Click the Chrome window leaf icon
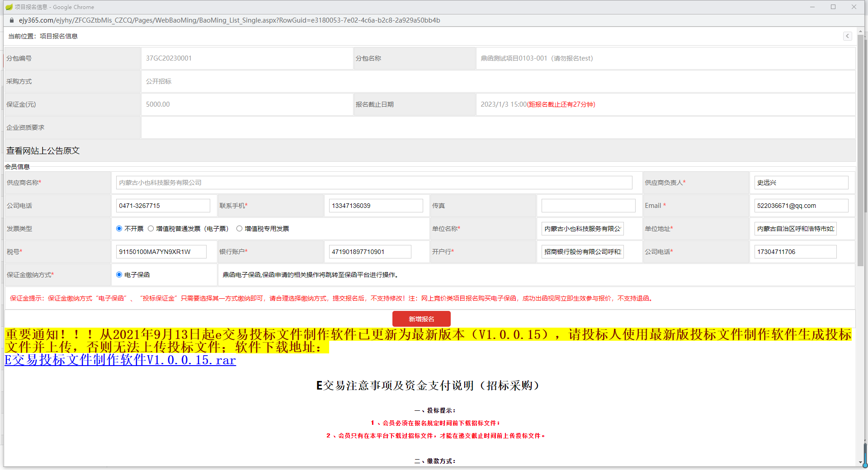The height and width of the screenshot is (470, 868). coord(9,7)
